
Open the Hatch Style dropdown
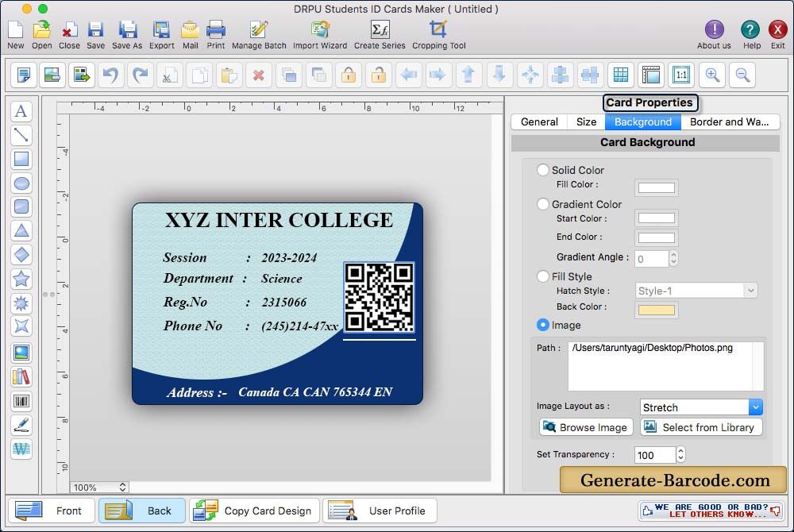click(x=696, y=291)
